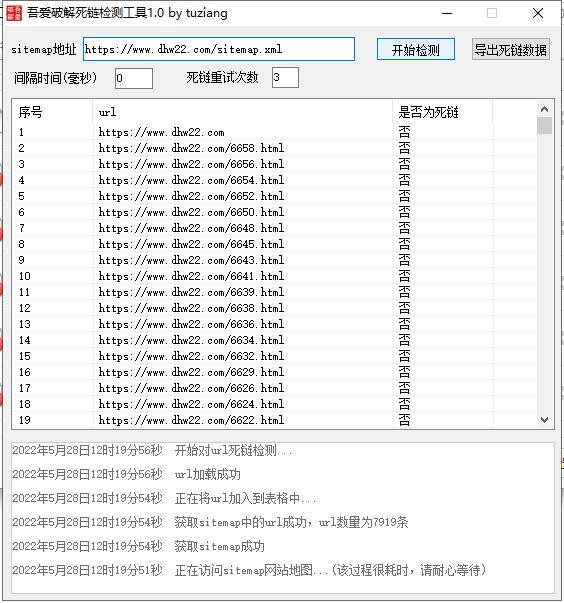Viewport: 564px width, 603px height.
Task: Click the dead link retry count field
Action: coord(285,77)
